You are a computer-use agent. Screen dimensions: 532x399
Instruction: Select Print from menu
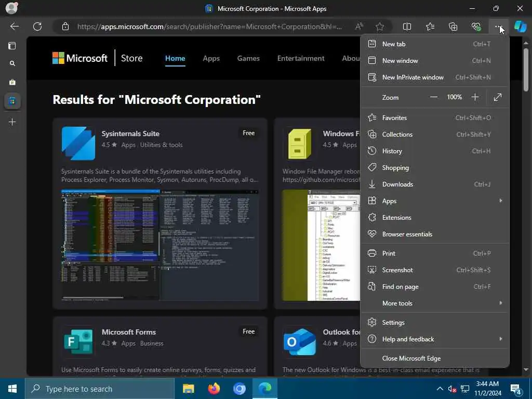click(x=435, y=254)
